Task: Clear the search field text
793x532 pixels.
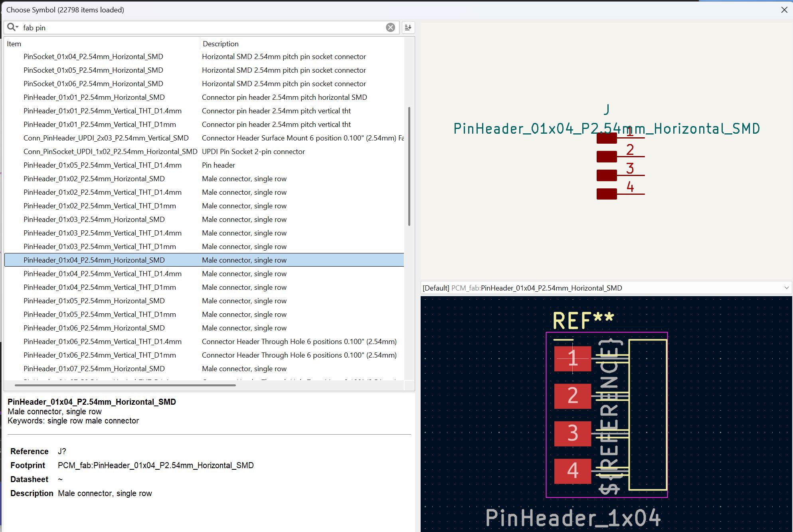Action: pos(390,27)
